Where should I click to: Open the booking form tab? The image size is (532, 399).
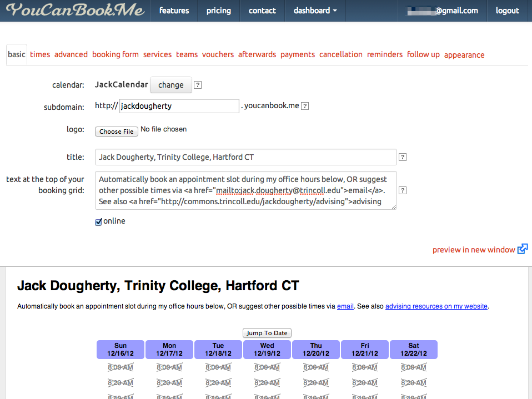116,54
